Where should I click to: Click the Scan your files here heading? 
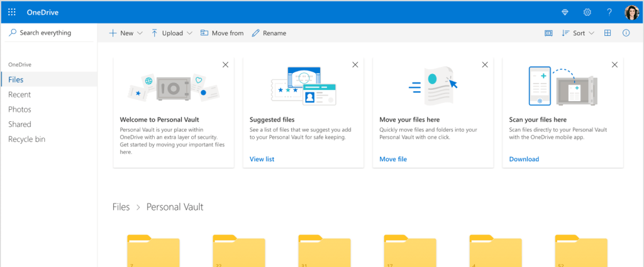click(x=538, y=120)
